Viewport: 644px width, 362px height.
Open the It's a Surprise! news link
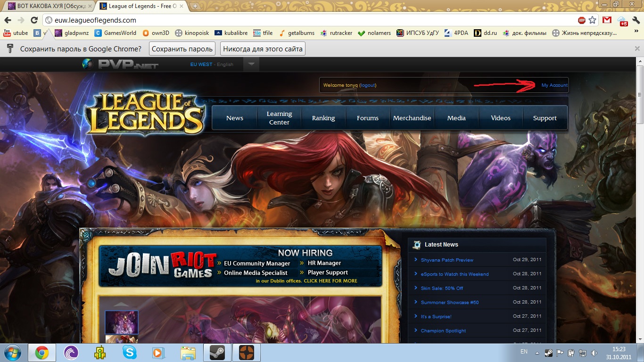coord(436,316)
